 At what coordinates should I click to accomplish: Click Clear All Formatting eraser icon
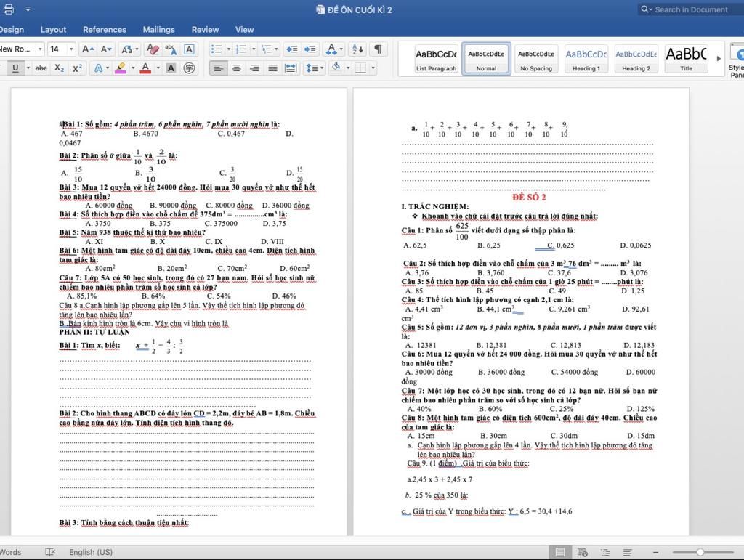(153, 49)
